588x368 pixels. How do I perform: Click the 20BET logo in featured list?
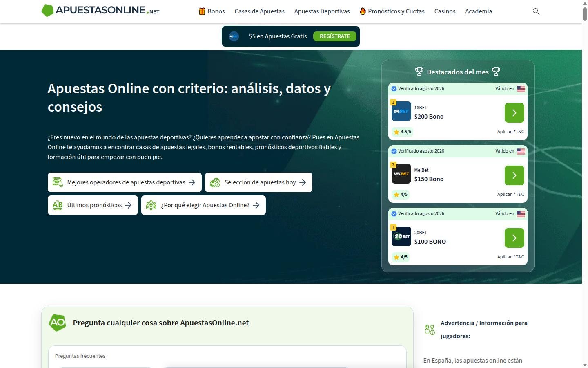pyautogui.click(x=401, y=236)
